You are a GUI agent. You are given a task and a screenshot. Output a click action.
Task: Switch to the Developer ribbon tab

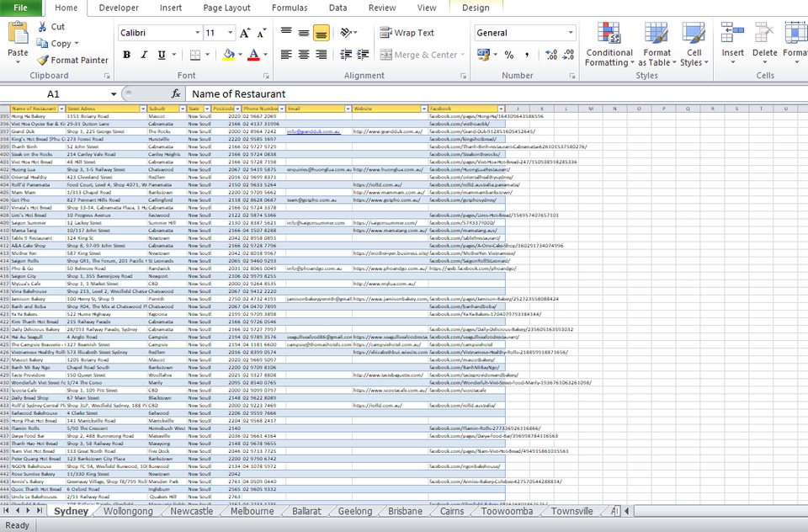pyautogui.click(x=119, y=8)
